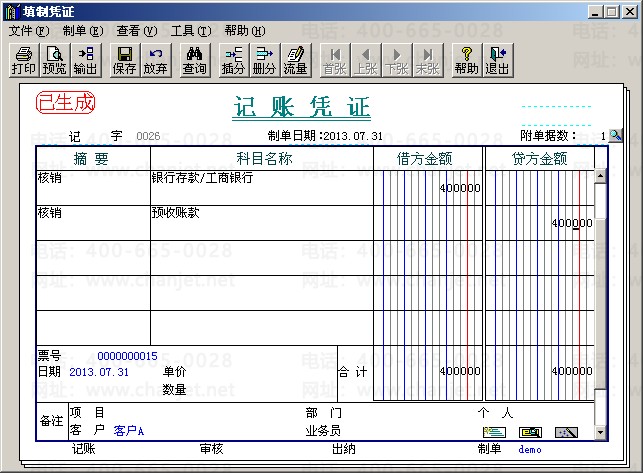Open 预览 (Preview) from the toolbar

click(53, 60)
